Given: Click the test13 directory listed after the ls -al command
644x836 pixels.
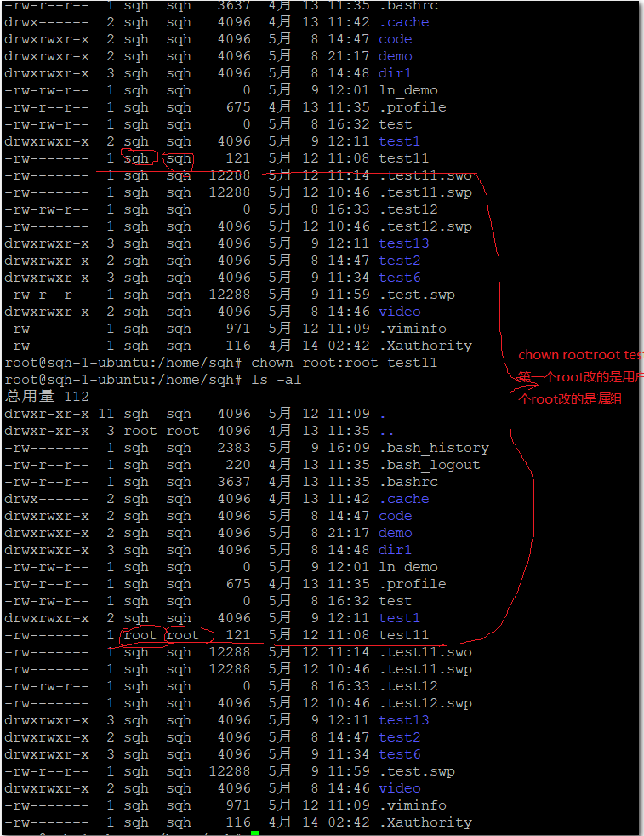Looking at the screenshot, I should (x=404, y=720).
